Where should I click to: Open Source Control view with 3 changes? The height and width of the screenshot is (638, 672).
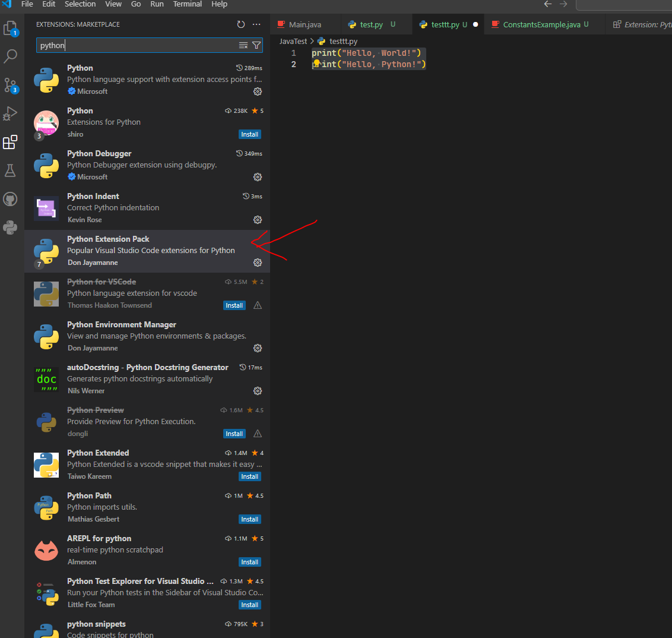click(10, 86)
